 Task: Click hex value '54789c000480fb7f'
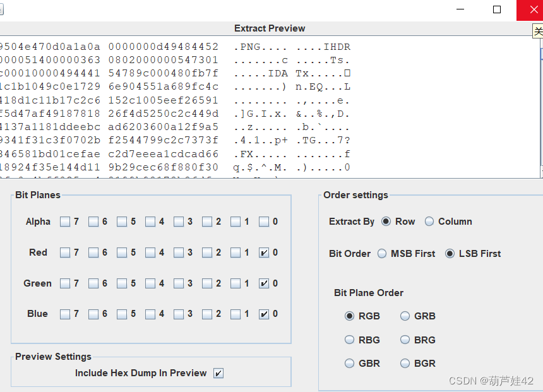tap(163, 73)
